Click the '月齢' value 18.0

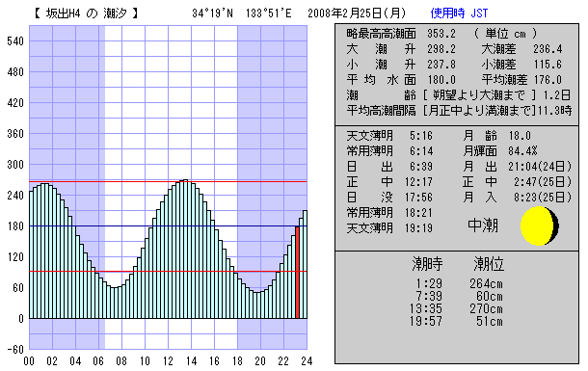[520, 136]
